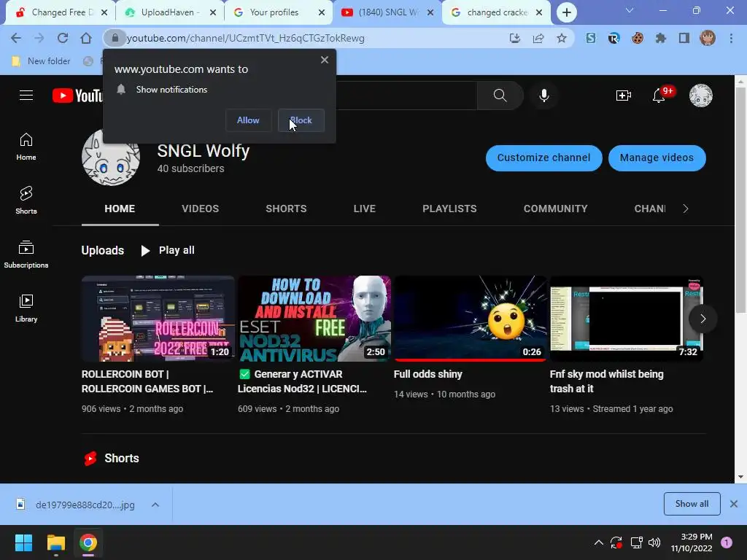The image size is (747, 560).
Task: Play all uploads
Action: tap(168, 251)
